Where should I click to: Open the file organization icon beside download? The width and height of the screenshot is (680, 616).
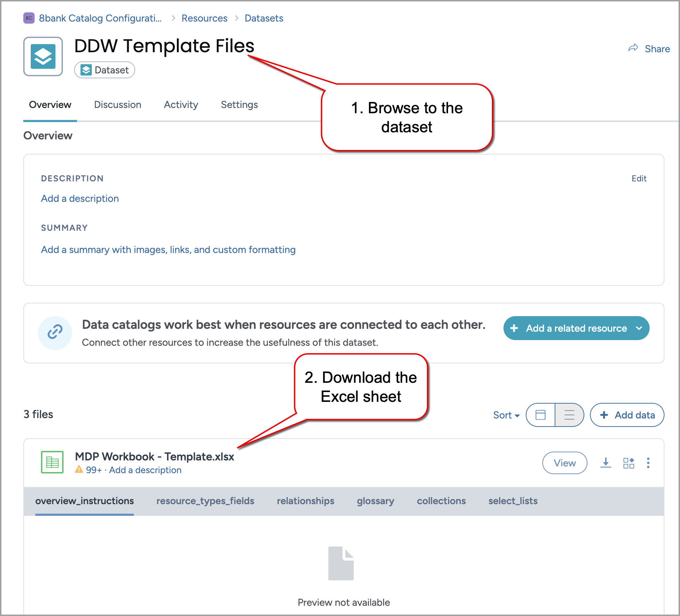pyautogui.click(x=628, y=463)
